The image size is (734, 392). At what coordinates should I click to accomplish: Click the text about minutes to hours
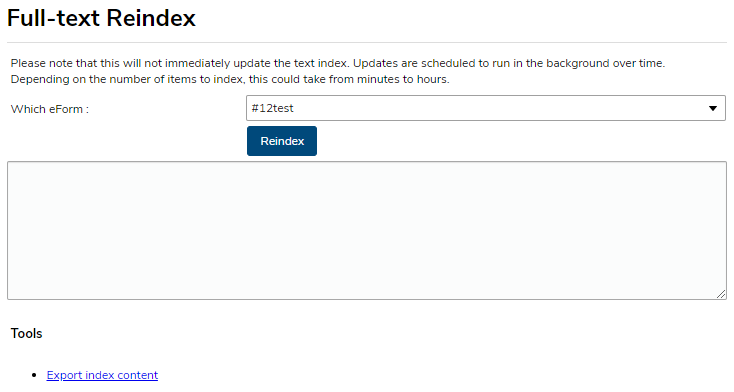[230, 79]
